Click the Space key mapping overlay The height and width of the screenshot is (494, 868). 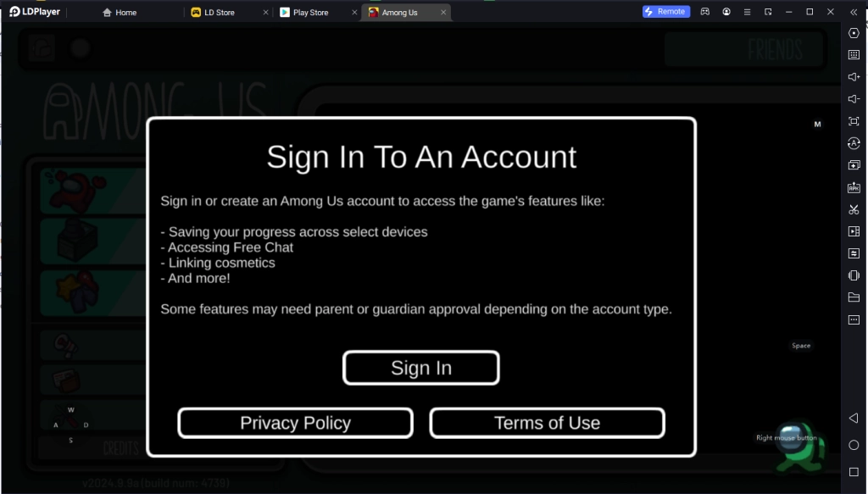[801, 346]
